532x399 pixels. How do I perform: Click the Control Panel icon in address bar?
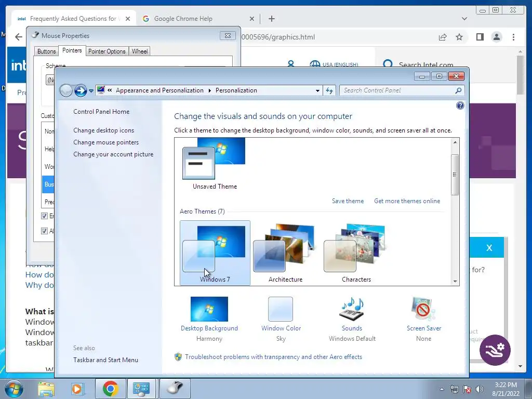(x=101, y=90)
